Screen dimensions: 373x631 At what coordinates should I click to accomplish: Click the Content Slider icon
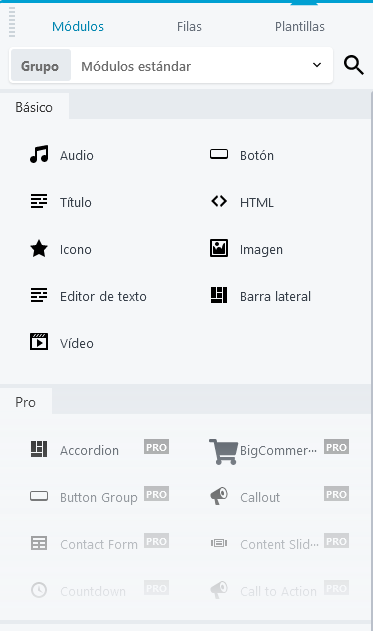[x=219, y=543]
